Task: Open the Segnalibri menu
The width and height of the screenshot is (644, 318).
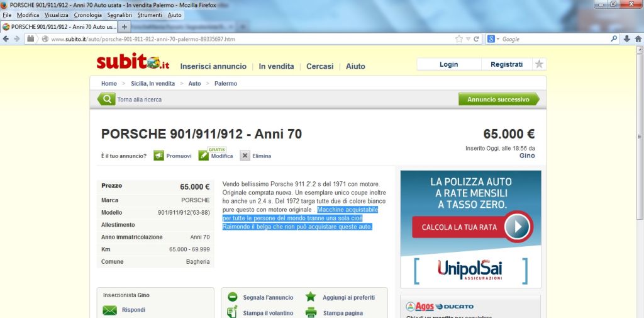Action: tap(120, 15)
